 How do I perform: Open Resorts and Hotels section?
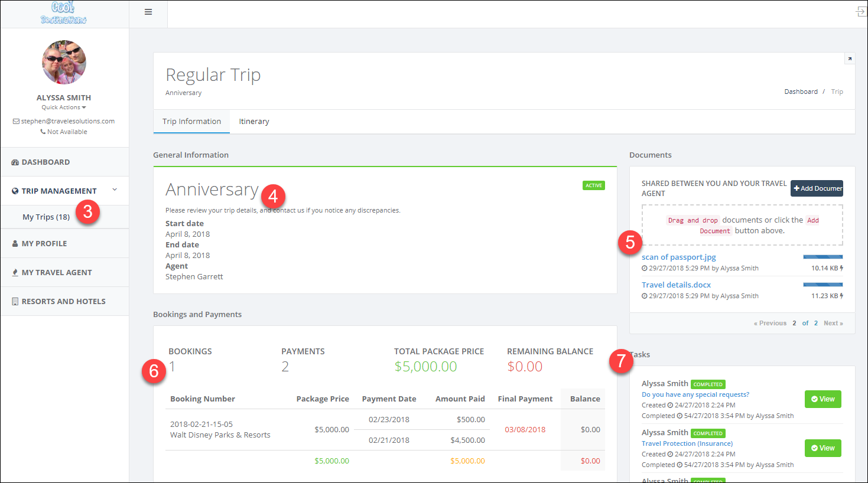pyautogui.click(x=63, y=301)
